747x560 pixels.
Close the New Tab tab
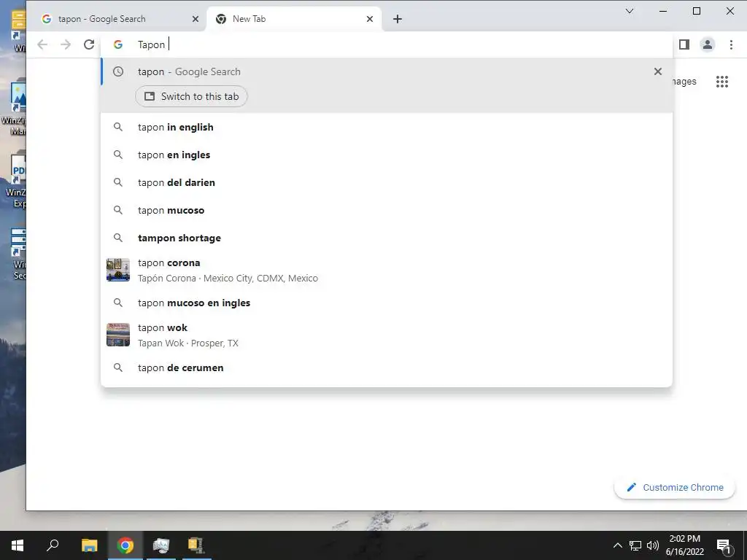click(x=370, y=19)
